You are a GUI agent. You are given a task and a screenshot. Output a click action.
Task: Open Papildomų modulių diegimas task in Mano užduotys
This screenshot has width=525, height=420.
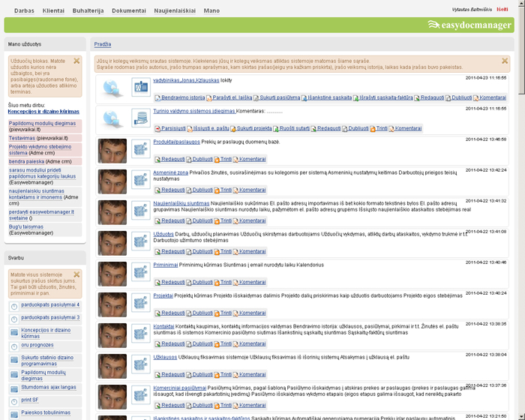(42, 123)
